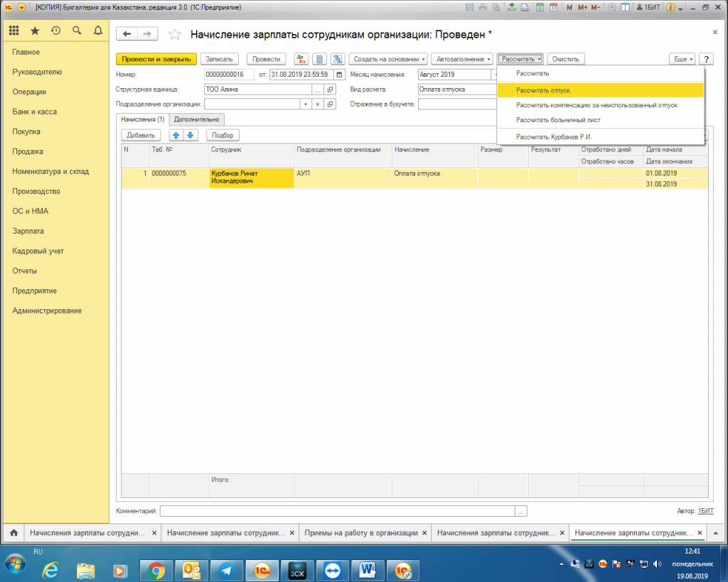Click the Провести и закрыть button
The width and height of the screenshot is (728, 582).
coord(156,59)
